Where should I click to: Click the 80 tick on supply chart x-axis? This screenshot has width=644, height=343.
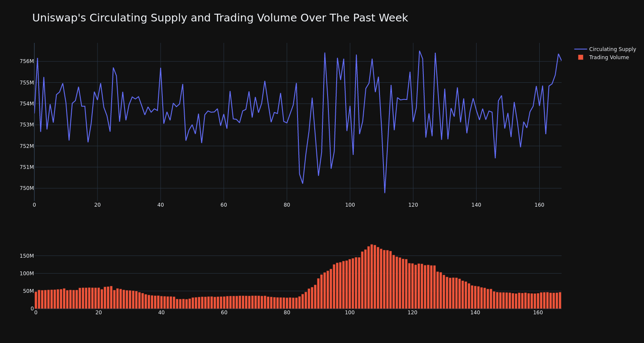coord(287,205)
